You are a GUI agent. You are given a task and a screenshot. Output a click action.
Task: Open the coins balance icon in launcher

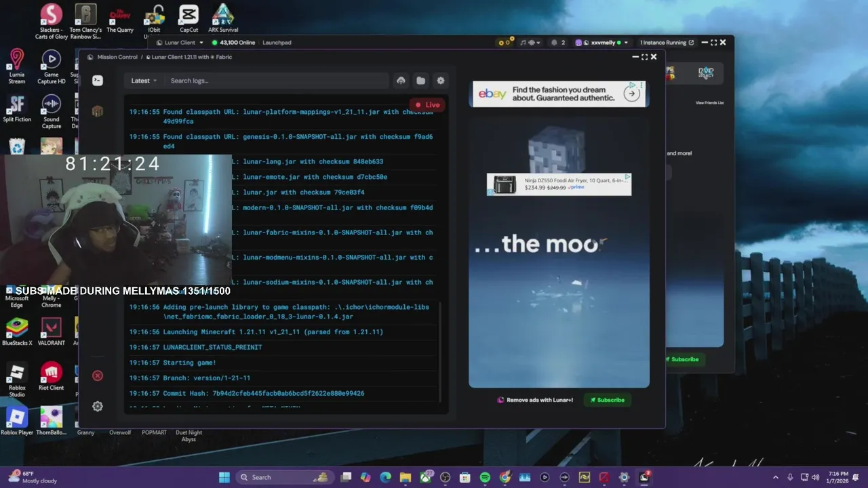tap(505, 43)
